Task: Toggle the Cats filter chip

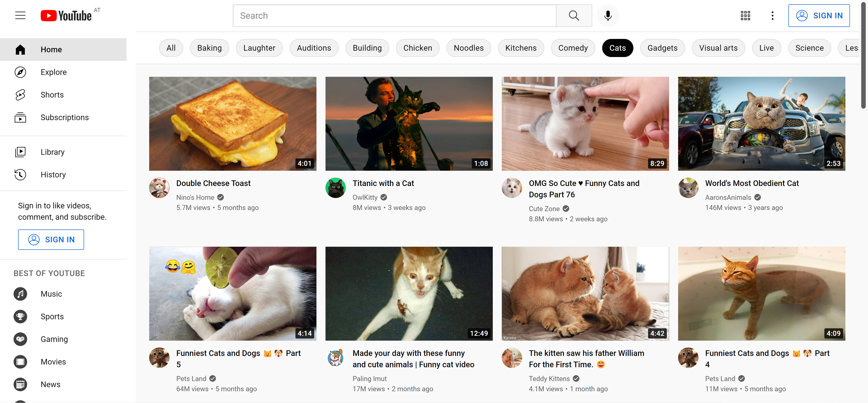Action: 617,48
